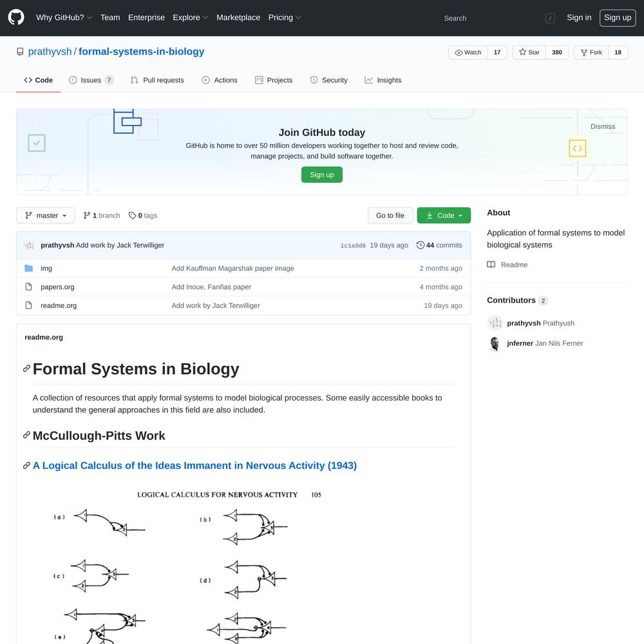Open the green Code download dropdown
The width and height of the screenshot is (644, 644).
(x=444, y=215)
